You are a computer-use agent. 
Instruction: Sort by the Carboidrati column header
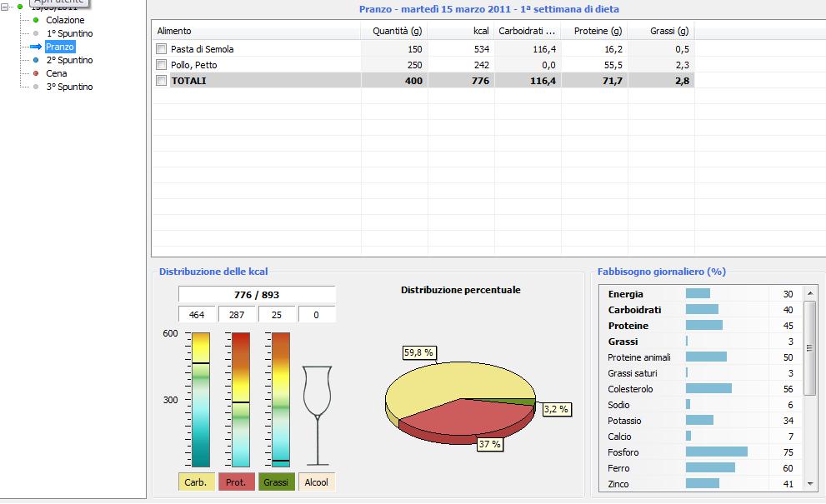tap(528, 31)
